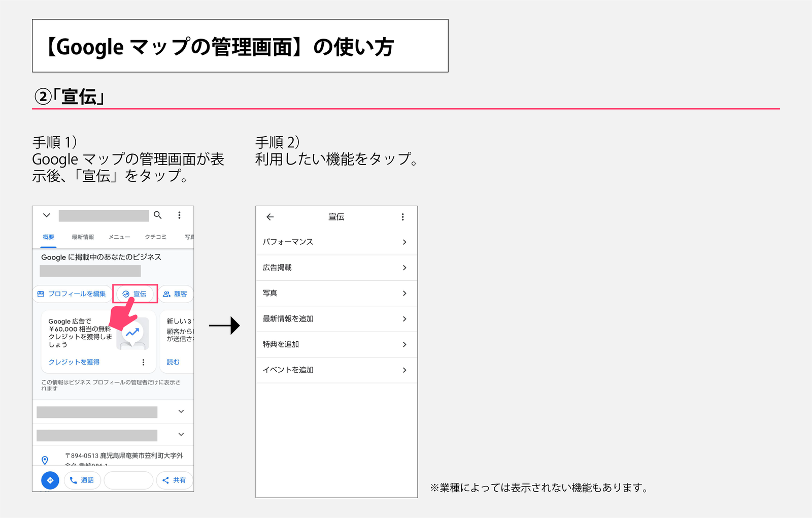This screenshot has height=518, width=812.
Task: Open the クチコミ tab
Action: (155, 237)
